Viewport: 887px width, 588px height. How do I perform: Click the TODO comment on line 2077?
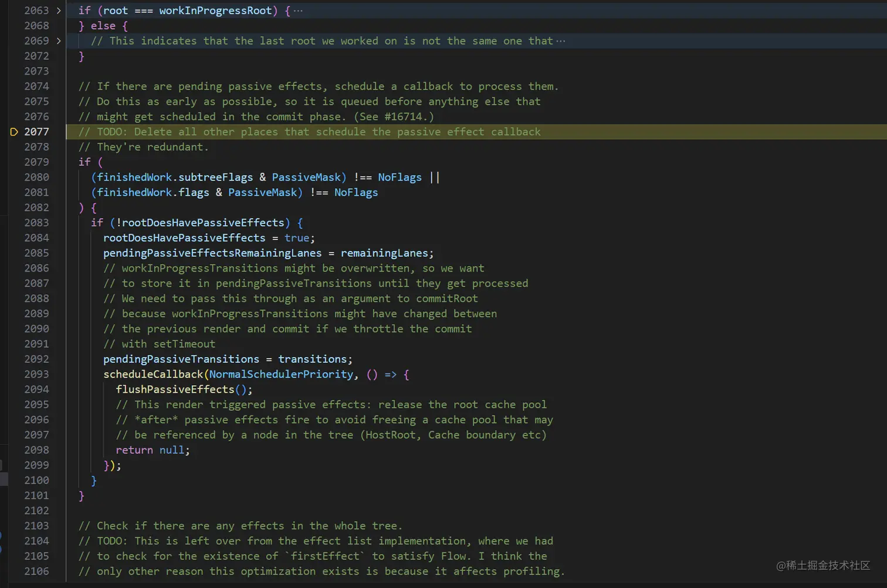pyautogui.click(x=310, y=132)
